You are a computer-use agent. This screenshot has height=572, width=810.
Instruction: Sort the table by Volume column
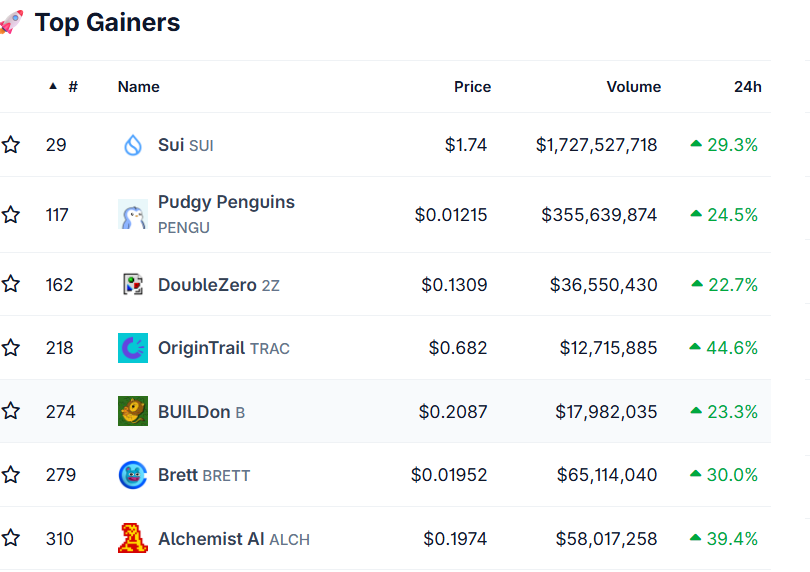(x=633, y=87)
